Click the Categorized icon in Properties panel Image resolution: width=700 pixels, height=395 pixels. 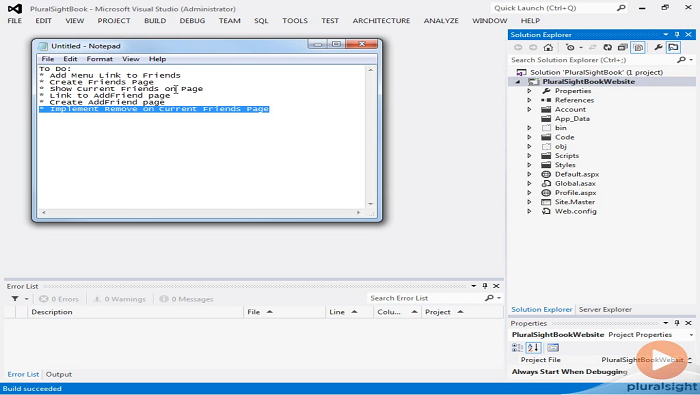[x=517, y=348]
